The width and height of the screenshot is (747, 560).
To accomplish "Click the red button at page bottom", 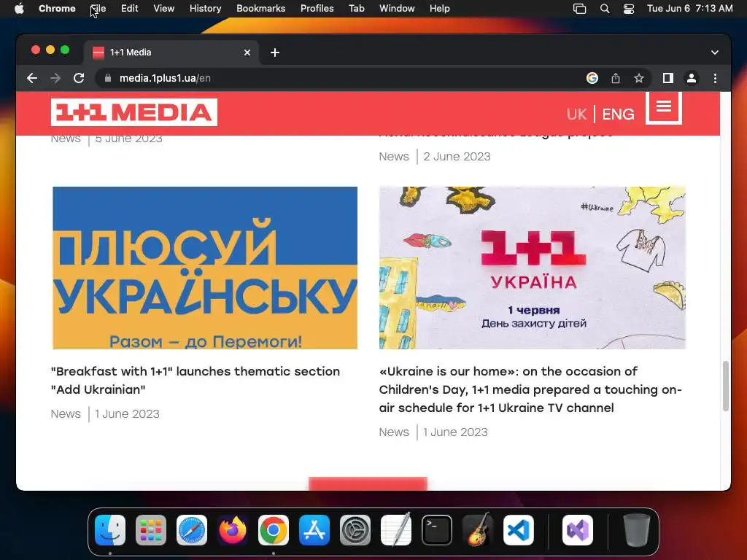I will click(x=368, y=483).
